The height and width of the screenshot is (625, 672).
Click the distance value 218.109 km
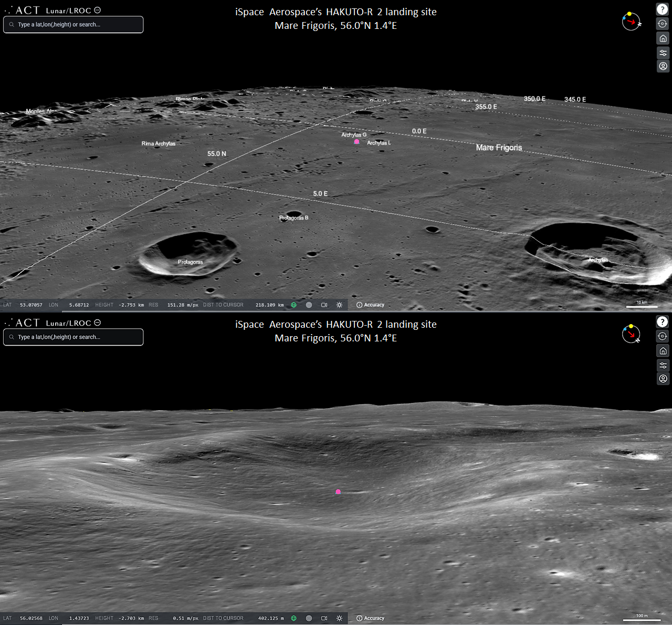click(270, 305)
